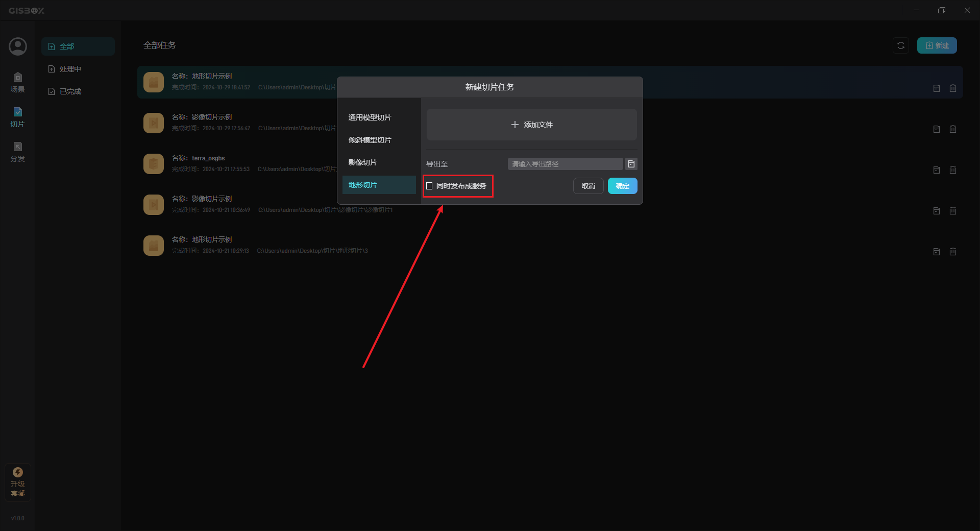Click the GISBOX logo
980x531 pixels.
click(x=27, y=11)
